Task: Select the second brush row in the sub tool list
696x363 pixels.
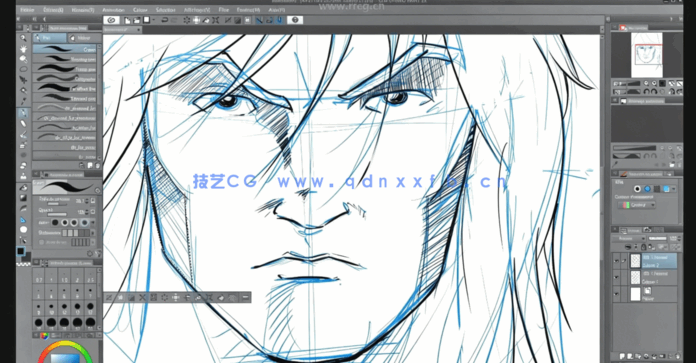Action: pos(65,59)
